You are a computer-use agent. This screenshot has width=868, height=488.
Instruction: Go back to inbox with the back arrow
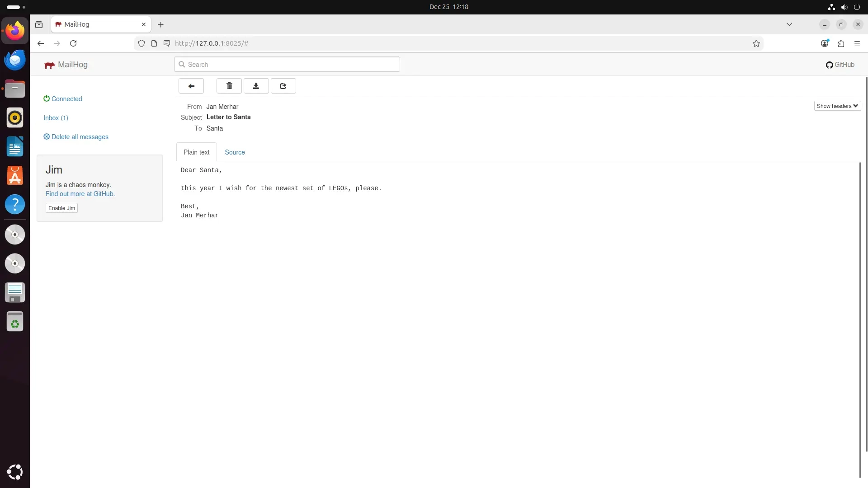191,86
